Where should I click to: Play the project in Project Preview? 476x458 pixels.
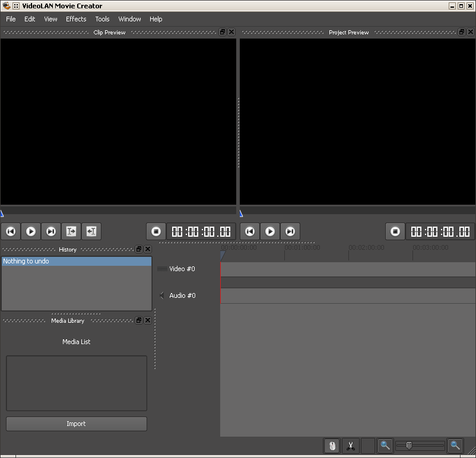[270, 231]
